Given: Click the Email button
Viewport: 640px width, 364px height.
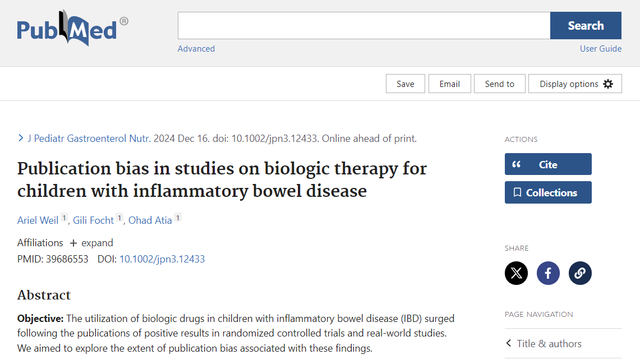Looking at the screenshot, I should tap(449, 84).
